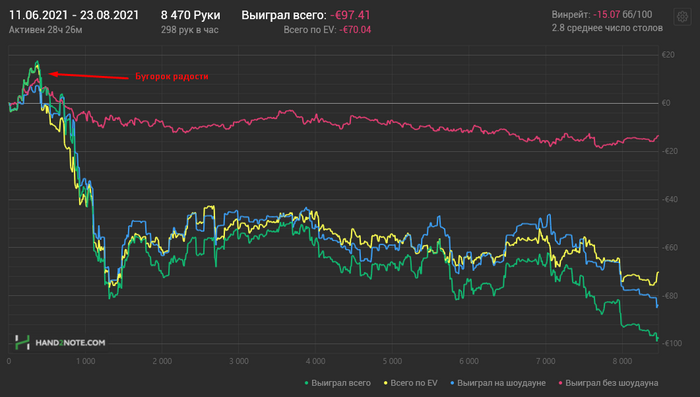Click the EV total value '-€70.04'
Image resolution: width=700 pixels, height=397 pixels.
coord(355,30)
